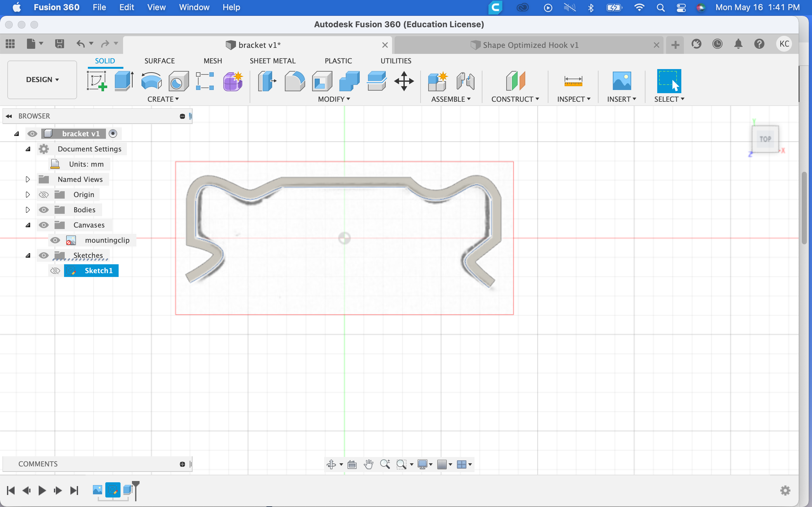Click the SELECT dropdown arrow
The image size is (812, 507).
pos(682,99)
